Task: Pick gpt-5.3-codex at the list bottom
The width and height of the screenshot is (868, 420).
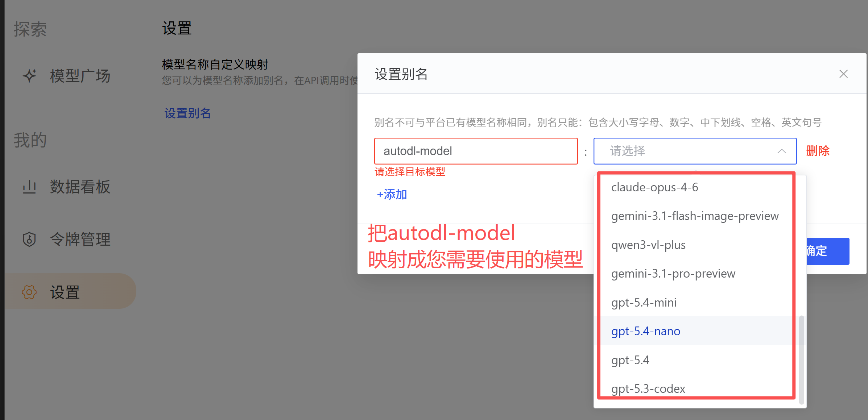Action: point(648,388)
